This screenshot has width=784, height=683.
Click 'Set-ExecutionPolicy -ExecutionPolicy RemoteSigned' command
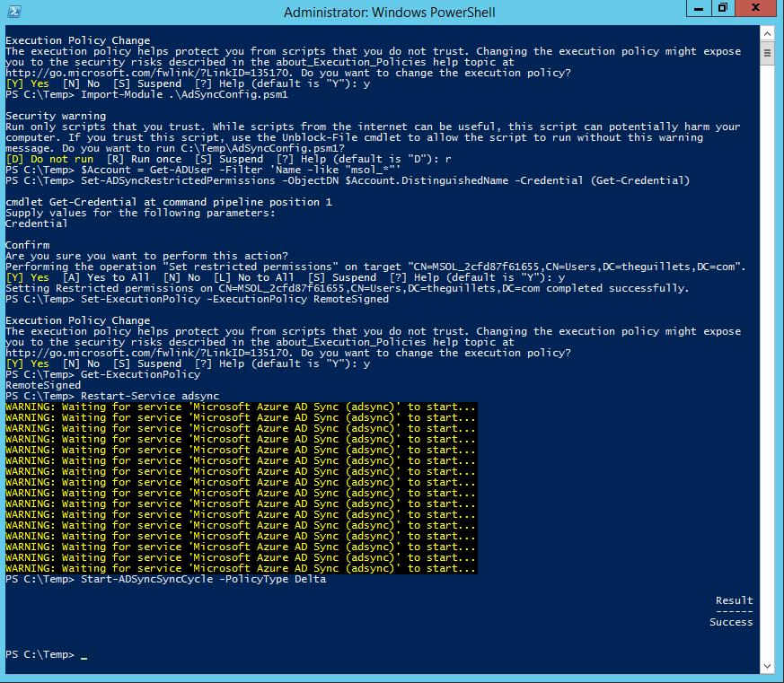pyautogui.click(x=235, y=299)
